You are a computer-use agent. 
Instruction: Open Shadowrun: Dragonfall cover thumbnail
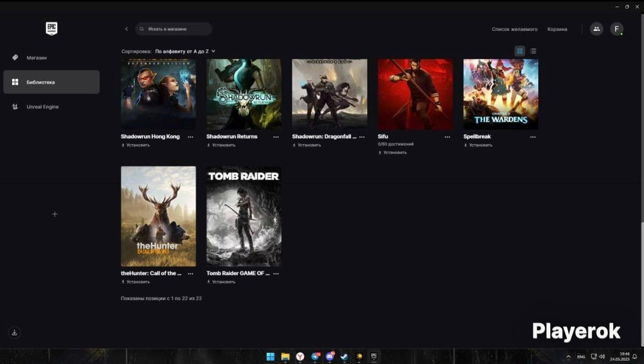pos(329,94)
